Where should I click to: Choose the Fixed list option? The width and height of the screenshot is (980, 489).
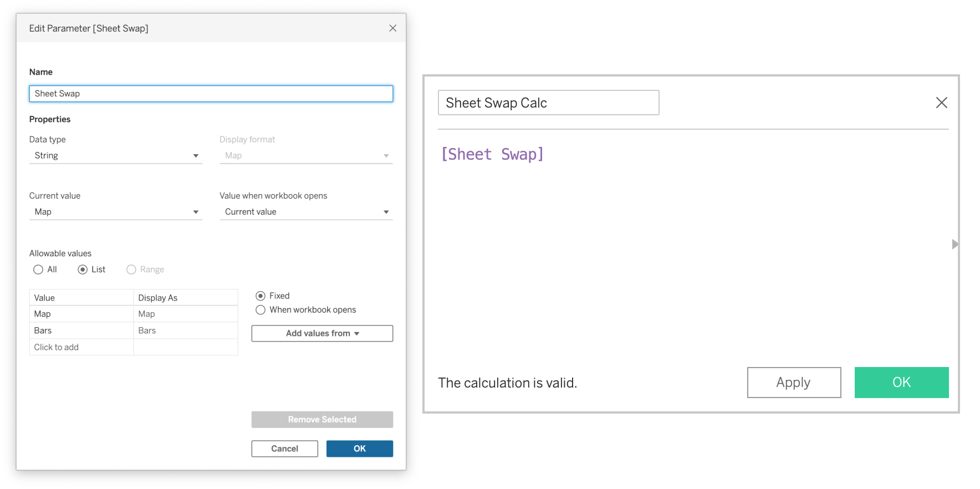[x=261, y=296]
